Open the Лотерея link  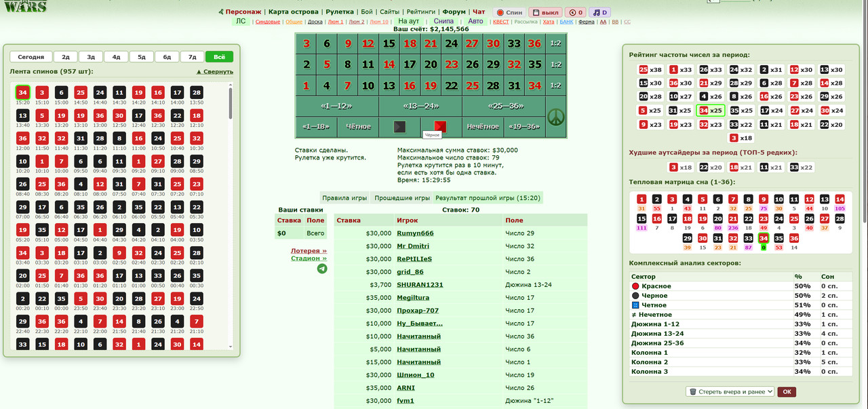(309, 251)
